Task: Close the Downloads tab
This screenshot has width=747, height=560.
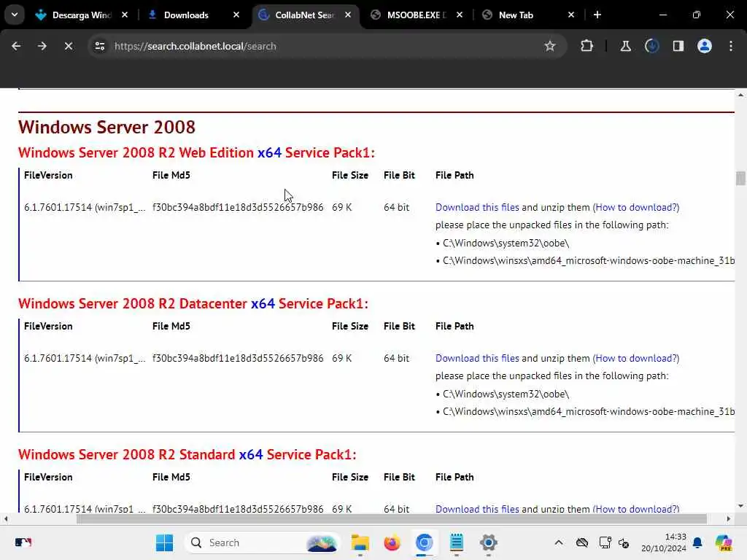Action: pyautogui.click(x=236, y=15)
